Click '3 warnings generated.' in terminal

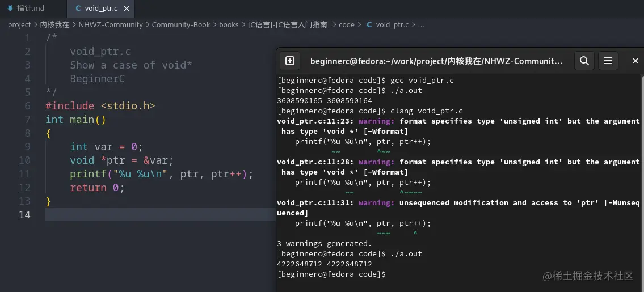click(325, 244)
